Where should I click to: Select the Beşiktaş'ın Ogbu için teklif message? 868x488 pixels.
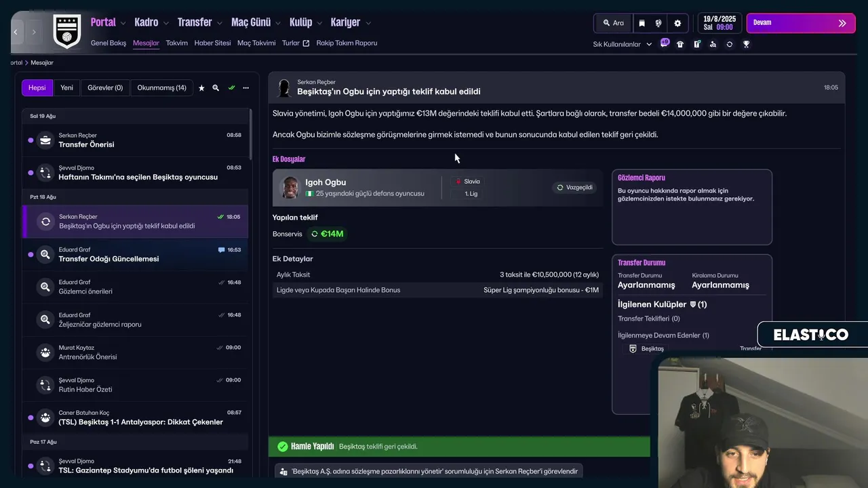135,222
